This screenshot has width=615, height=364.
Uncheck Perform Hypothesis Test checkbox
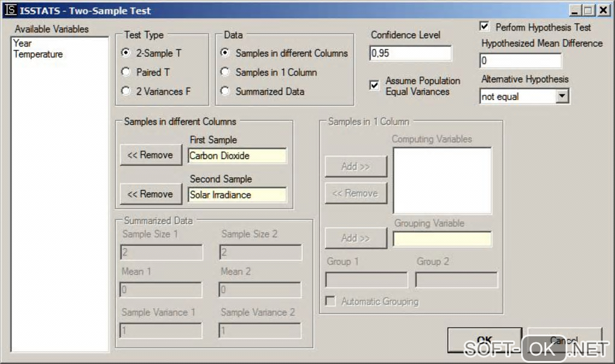pyautogui.click(x=484, y=27)
